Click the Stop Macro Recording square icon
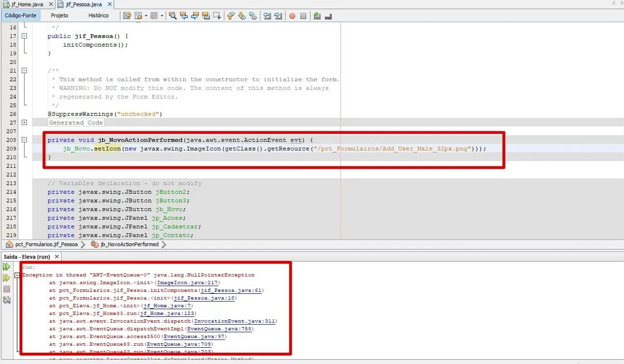 pos(303,16)
